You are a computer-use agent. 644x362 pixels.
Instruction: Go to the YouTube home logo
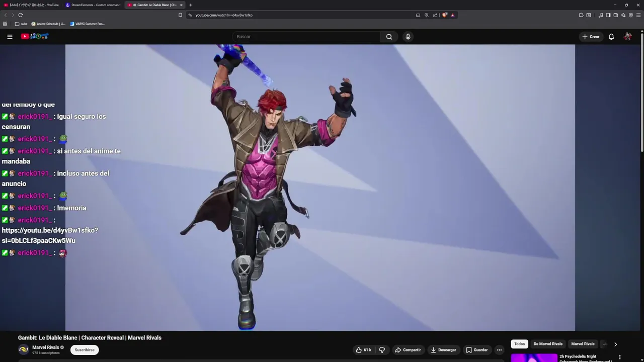(x=34, y=36)
